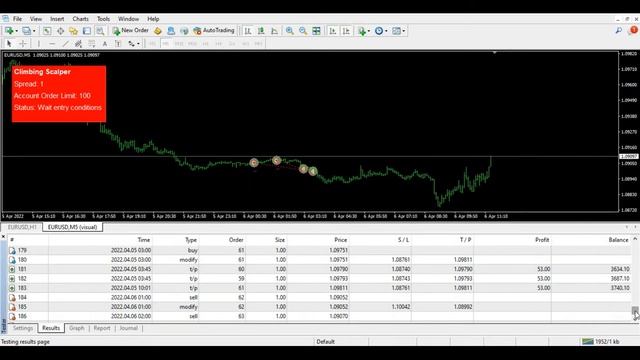Expand the Profiles dropdown arrow
The width and height of the screenshot is (640, 360).
34,31
